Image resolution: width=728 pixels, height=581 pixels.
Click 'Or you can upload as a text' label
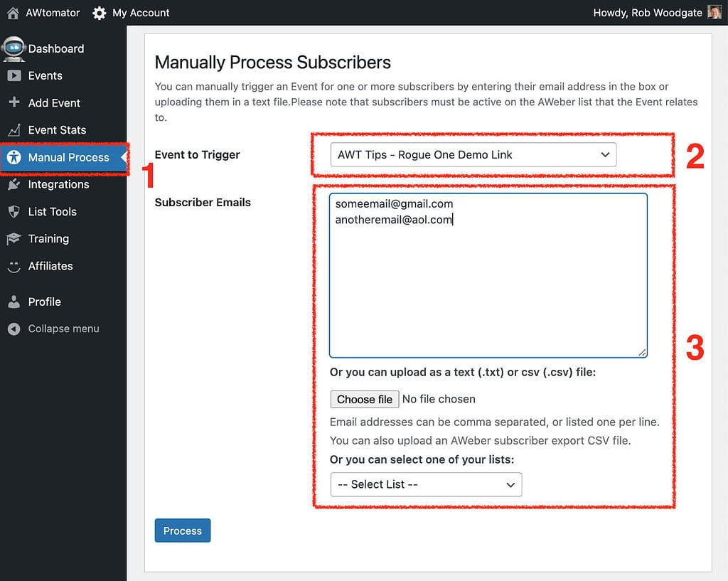(x=462, y=373)
